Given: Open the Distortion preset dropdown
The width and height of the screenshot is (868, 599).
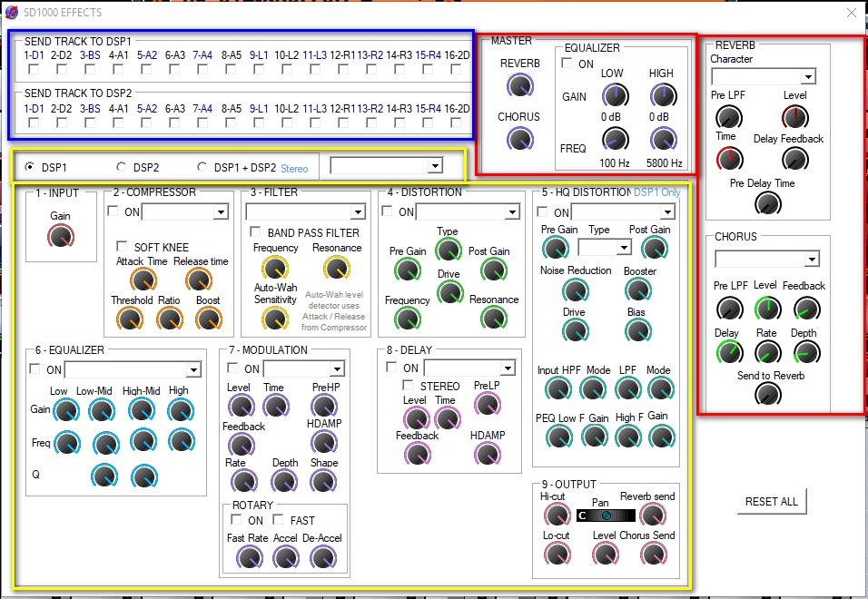Looking at the screenshot, I should (x=468, y=211).
